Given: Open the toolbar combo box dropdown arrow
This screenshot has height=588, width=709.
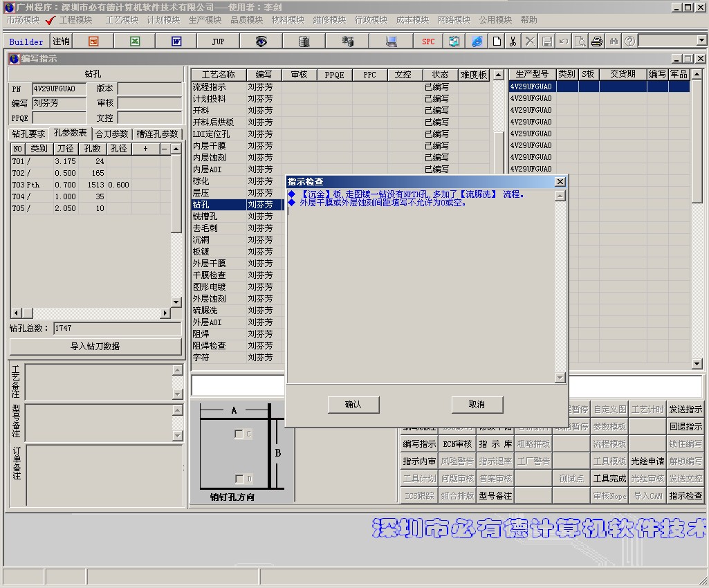Looking at the screenshot, I should click(x=701, y=40).
